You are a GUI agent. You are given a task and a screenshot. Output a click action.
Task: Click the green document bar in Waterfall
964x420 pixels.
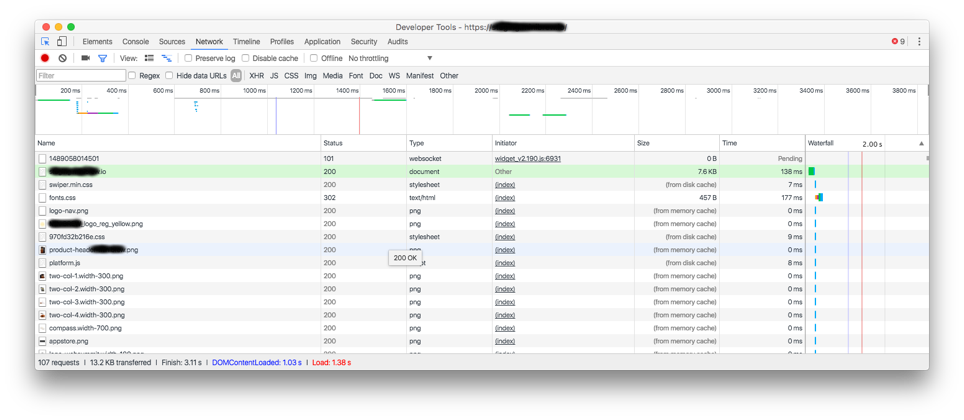812,172
